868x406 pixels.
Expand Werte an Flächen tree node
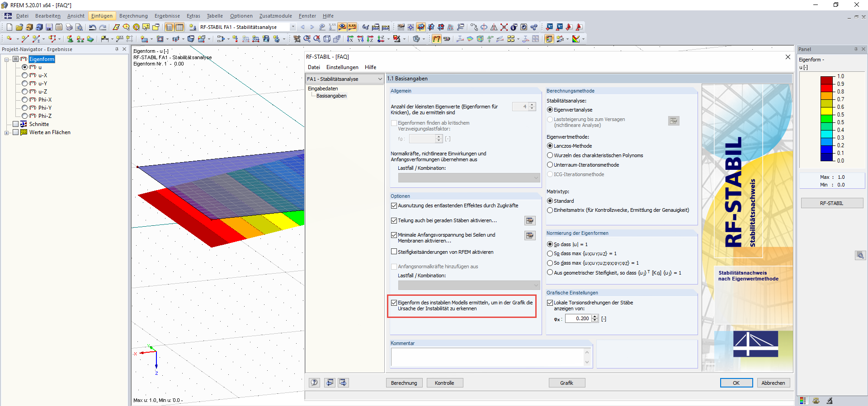coord(7,132)
